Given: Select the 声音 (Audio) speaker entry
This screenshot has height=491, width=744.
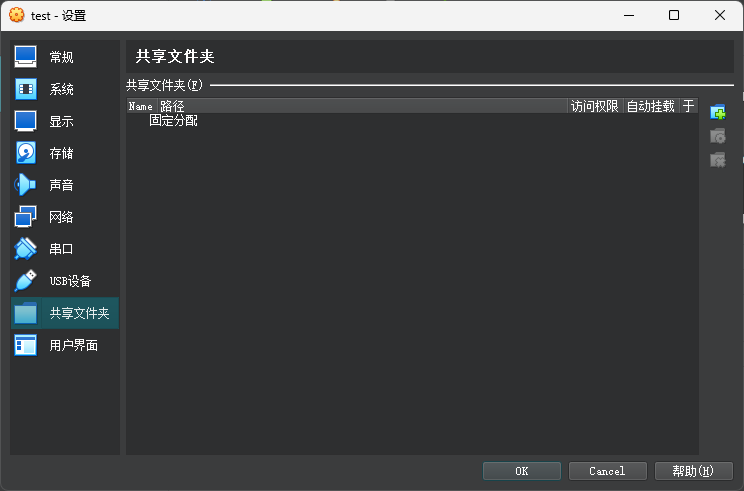Looking at the screenshot, I should [x=61, y=185].
